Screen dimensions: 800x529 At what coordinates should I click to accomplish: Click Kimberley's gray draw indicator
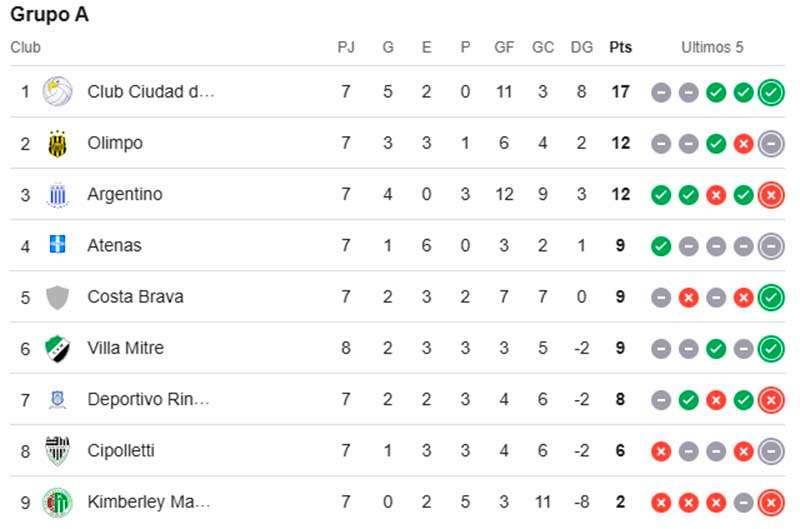click(743, 503)
